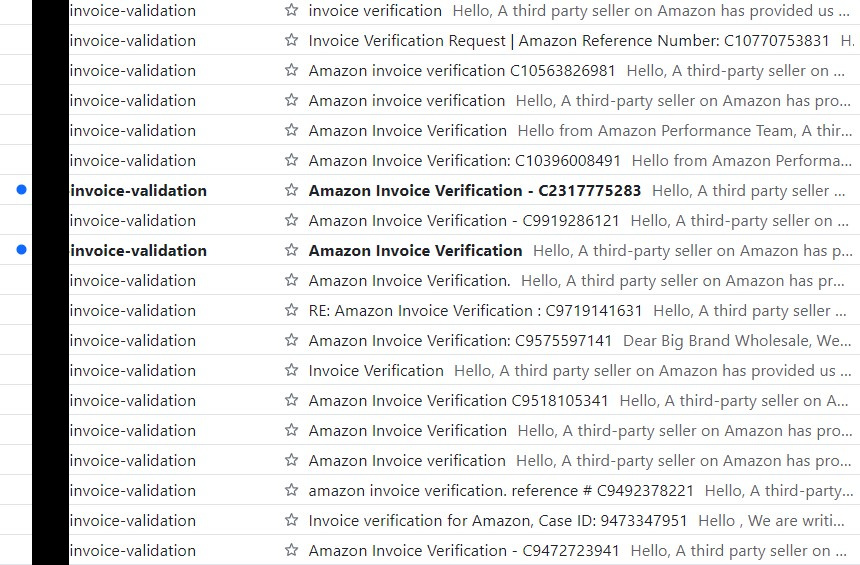
Task: Open the RE: Amazon Invoice Verification : C9719141631 message
Action: tap(475, 311)
